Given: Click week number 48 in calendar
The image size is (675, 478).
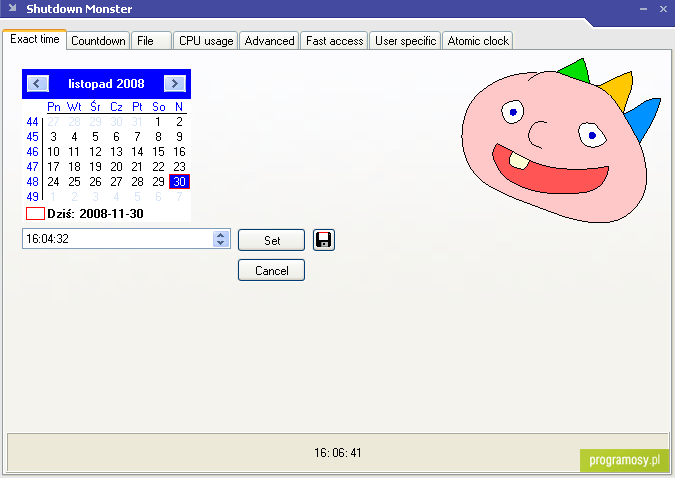Looking at the screenshot, I should (x=32, y=182).
